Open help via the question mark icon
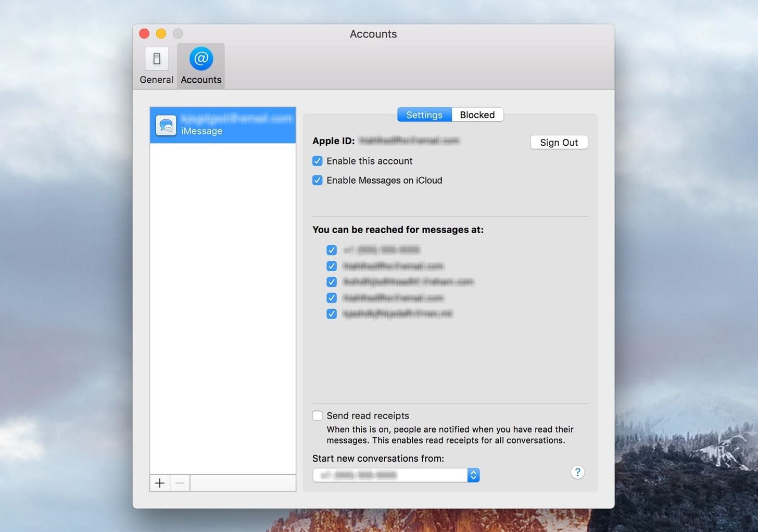The width and height of the screenshot is (758, 532). click(x=577, y=472)
